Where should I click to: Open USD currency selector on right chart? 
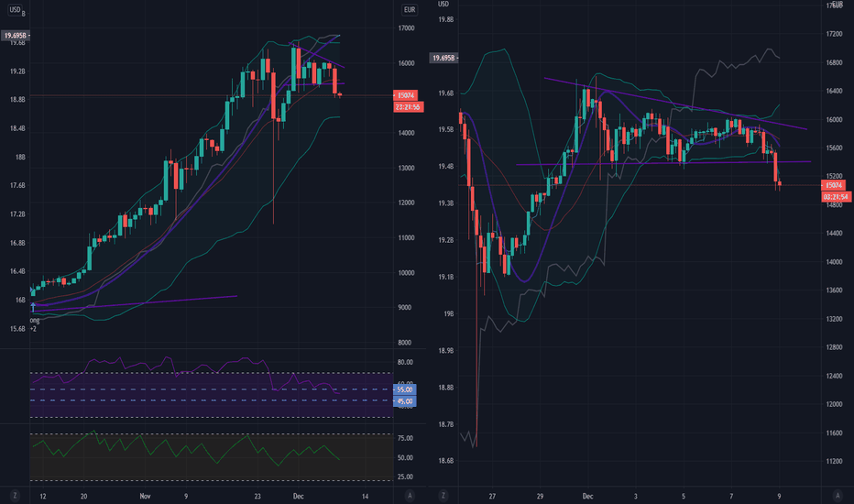pyautogui.click(x=443, y=5)
